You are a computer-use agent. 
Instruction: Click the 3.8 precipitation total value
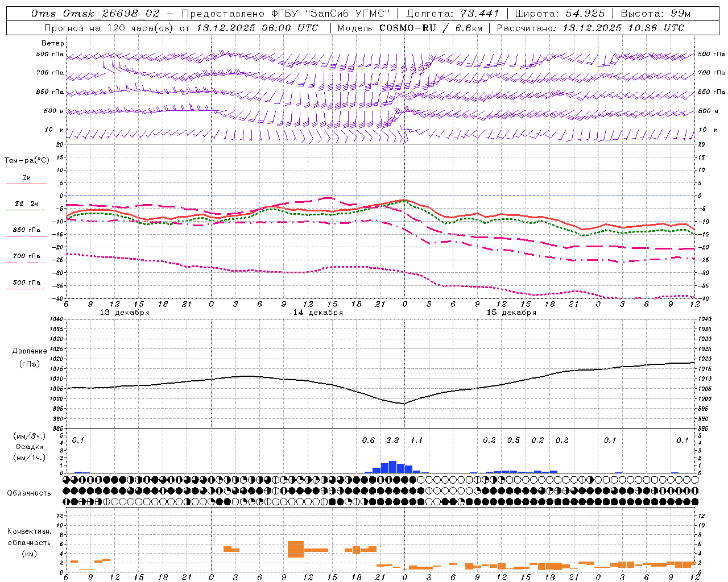point(392,440)
